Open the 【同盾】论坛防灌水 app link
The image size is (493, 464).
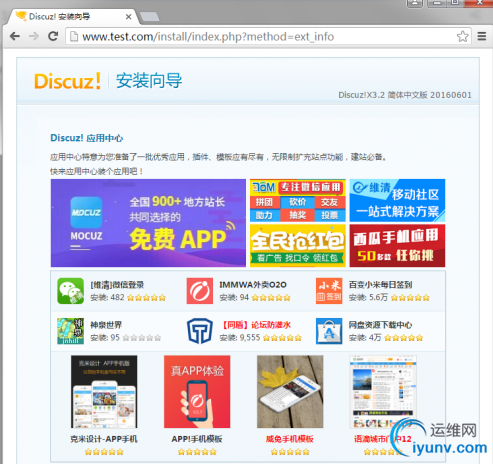[x=255, y=325]
